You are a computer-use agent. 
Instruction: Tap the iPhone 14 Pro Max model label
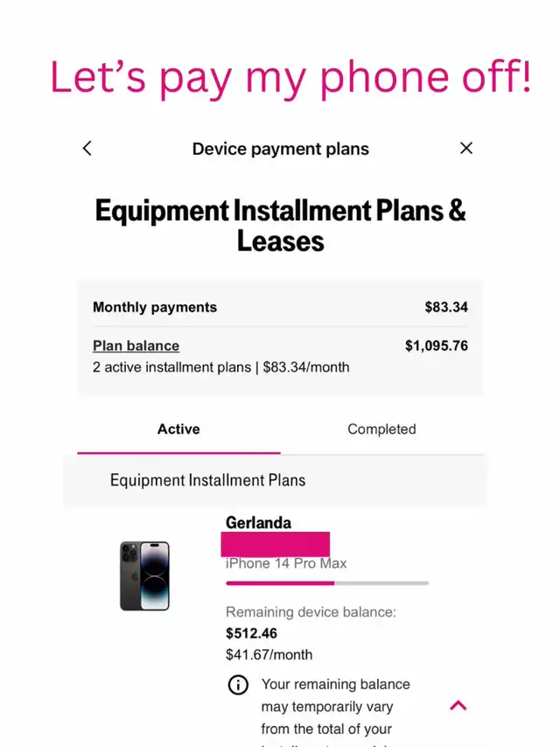click(286, 563)
